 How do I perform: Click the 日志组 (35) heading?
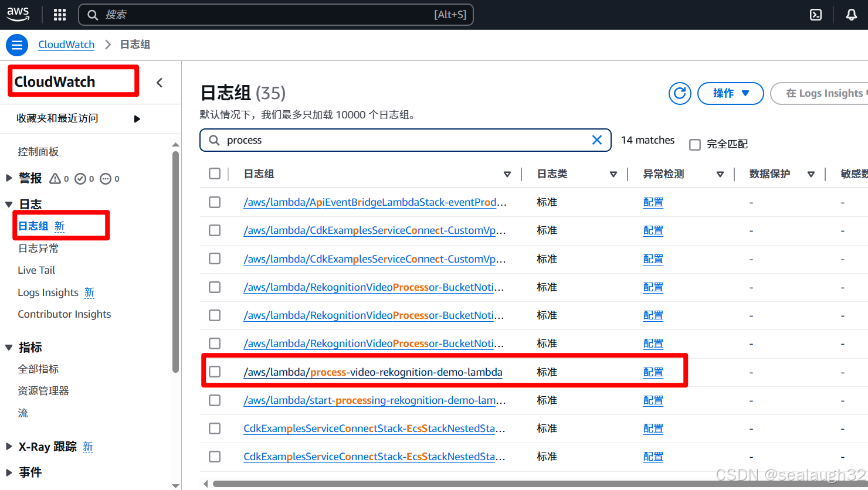pyautogui.click(x=243, y=93)
